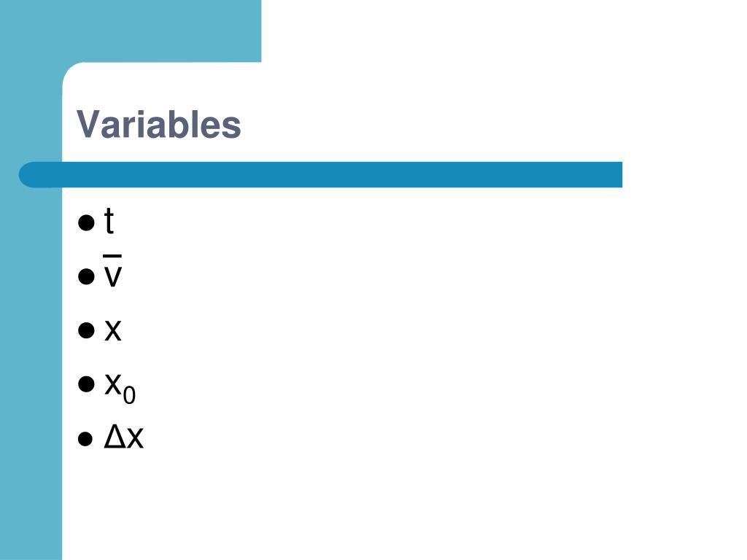Click the letter x in the x₀ bullet

pyautogui.click(x=113, y=384)
